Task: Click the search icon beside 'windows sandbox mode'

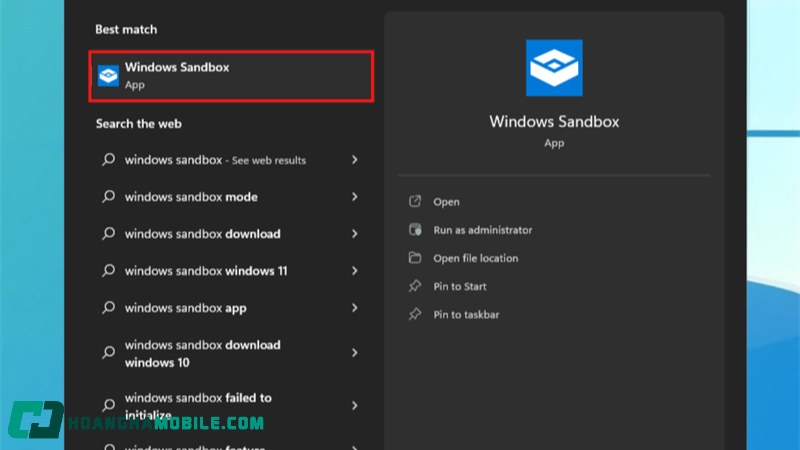Action: [109, 197]
